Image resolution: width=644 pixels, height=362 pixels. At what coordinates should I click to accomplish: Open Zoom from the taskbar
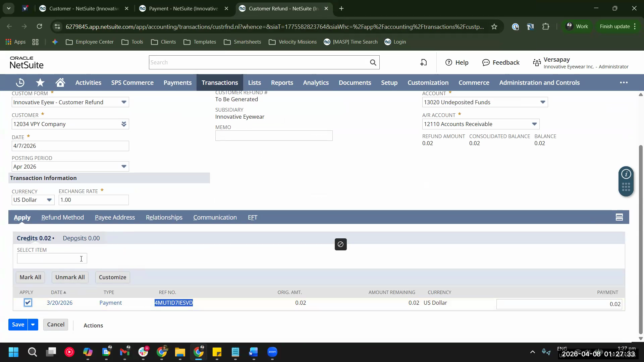coord(272,352)
